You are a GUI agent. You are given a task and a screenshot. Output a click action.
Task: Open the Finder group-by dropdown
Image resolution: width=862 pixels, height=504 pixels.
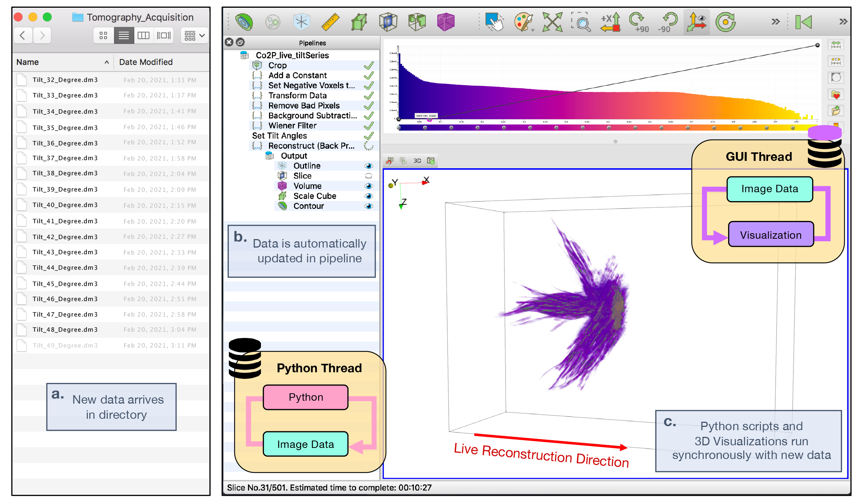194,36
